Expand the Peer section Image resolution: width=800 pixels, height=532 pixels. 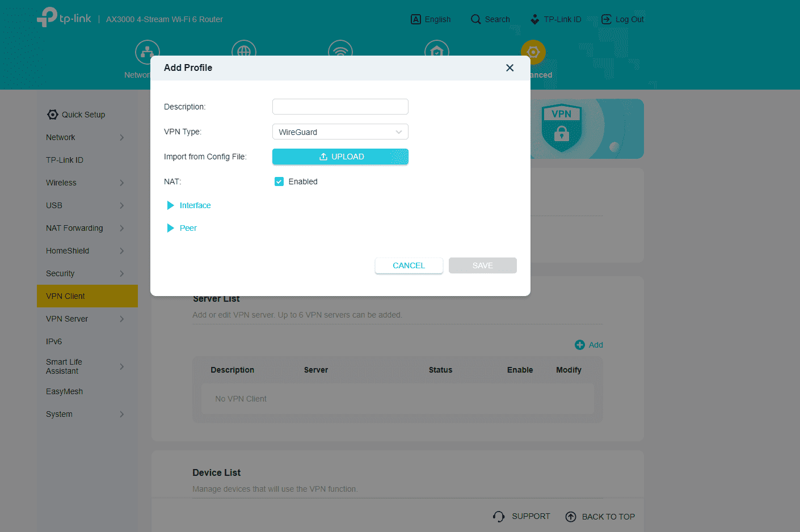point(182,227)
